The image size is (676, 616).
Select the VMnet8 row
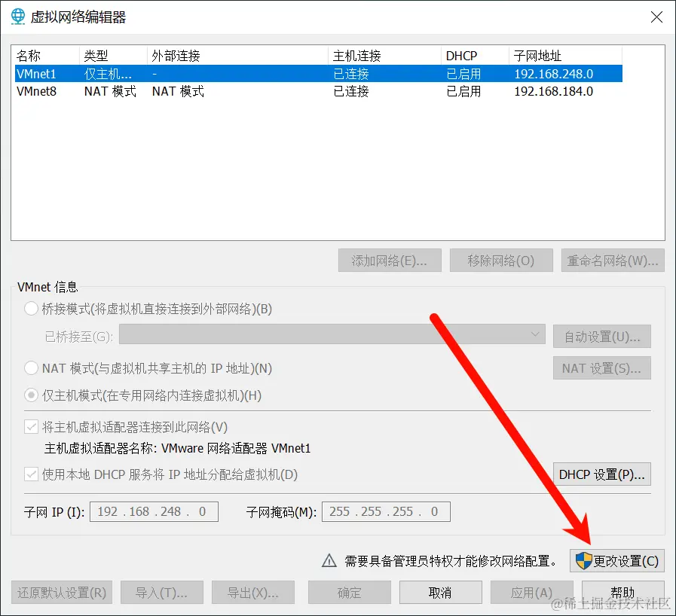tap(319, 91)
